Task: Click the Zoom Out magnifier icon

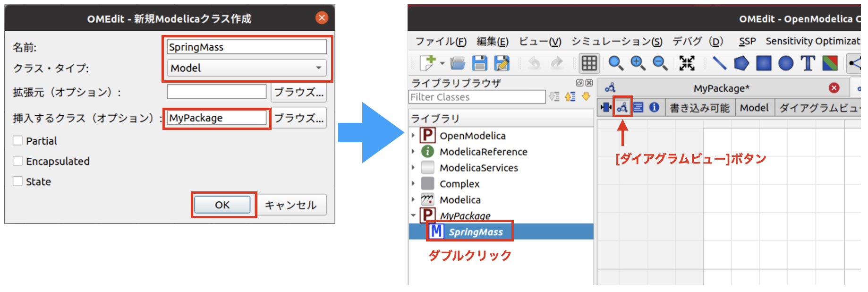Action: [x=660, y=63]
